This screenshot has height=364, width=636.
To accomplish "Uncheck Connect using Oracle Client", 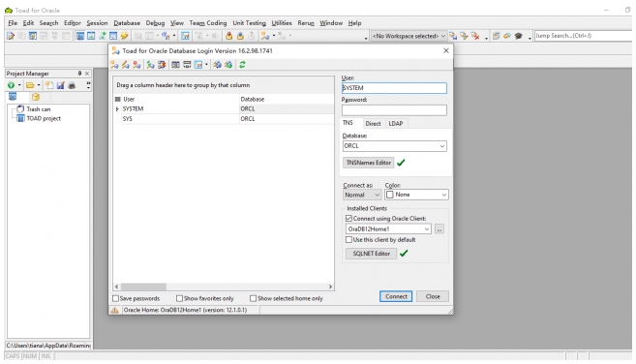I will pyautogui.click(x=348, y=219).
